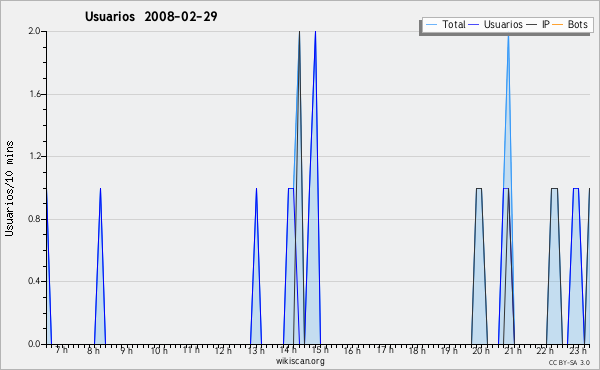Click the '23 h' x-axis label
The image size is (600, 370).
click(x=577, y=350)
